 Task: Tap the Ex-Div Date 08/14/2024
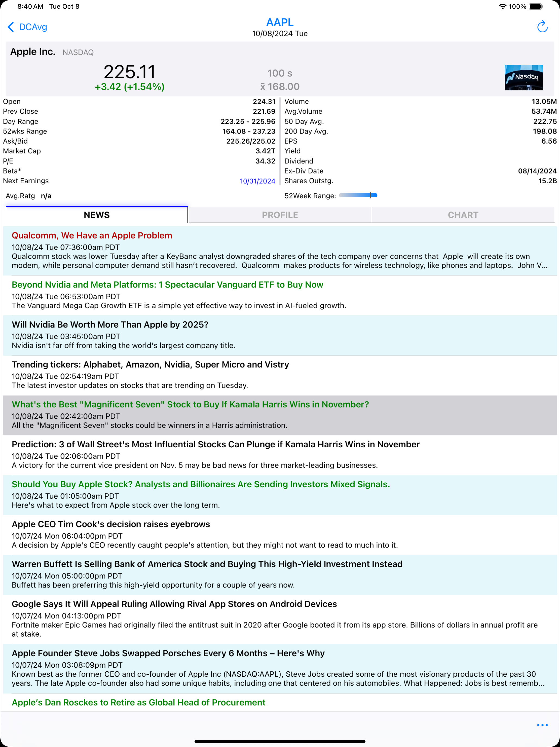(x=537, y=171)
